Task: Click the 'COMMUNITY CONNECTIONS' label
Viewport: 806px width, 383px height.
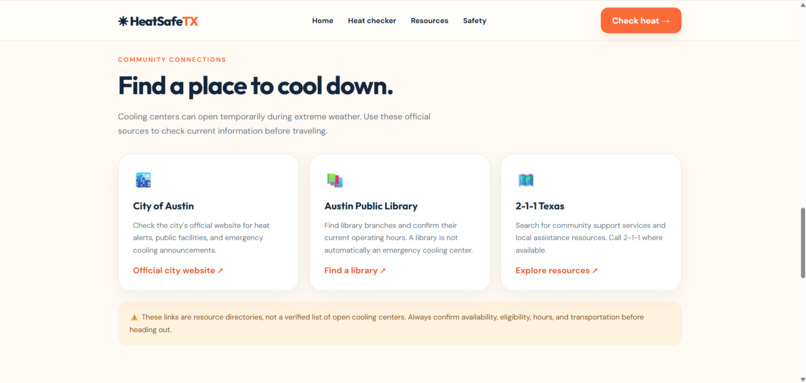Action: [x=172, y=60]
